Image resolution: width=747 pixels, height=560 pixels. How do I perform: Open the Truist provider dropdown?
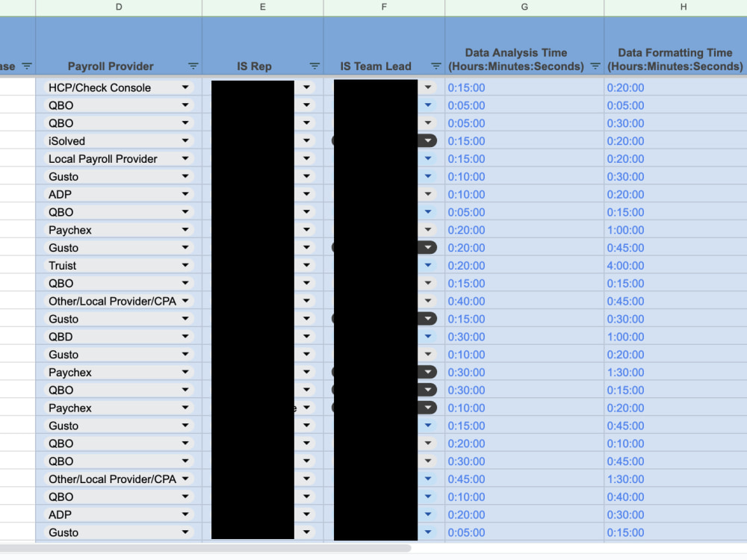click(x=185, y=265)
